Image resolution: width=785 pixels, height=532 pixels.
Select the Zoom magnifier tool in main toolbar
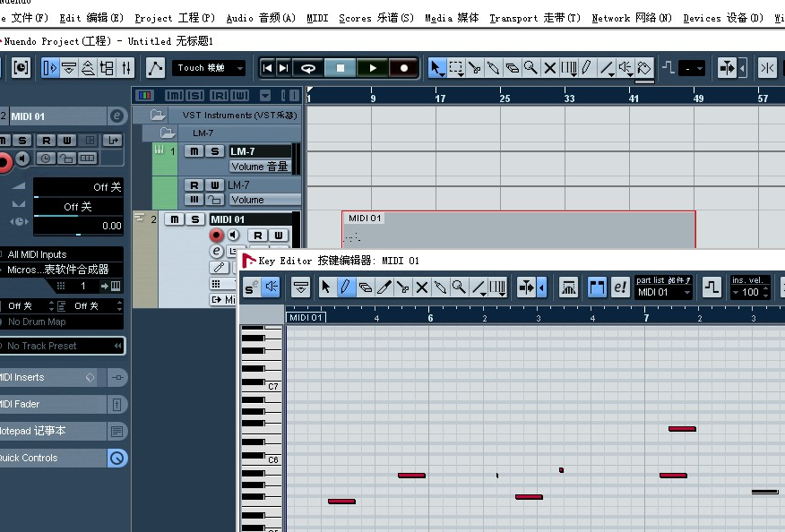pyautogui.click(x=531, y=67)
